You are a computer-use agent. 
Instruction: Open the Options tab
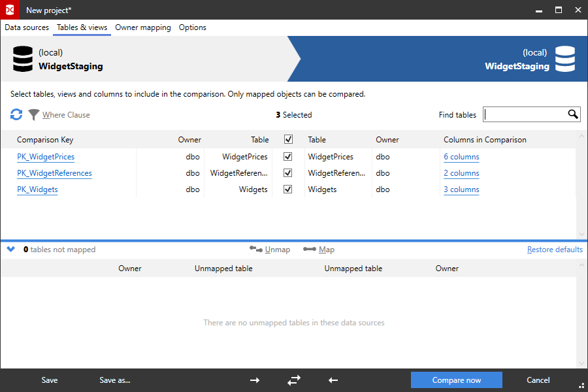192,27
